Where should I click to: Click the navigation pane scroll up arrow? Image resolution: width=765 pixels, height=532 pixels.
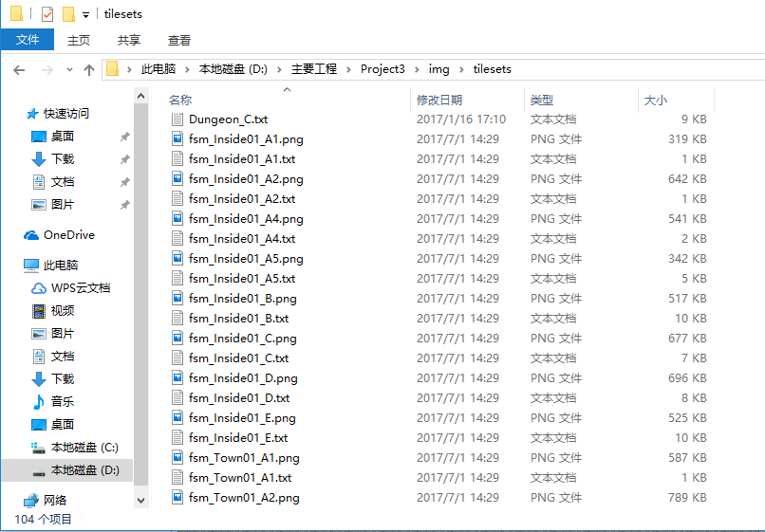[x=141, y=96]
